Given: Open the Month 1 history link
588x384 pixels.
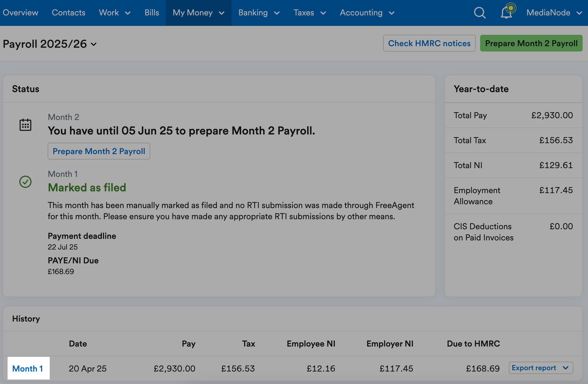Looking at the screenshot, I should coord(28,368).
